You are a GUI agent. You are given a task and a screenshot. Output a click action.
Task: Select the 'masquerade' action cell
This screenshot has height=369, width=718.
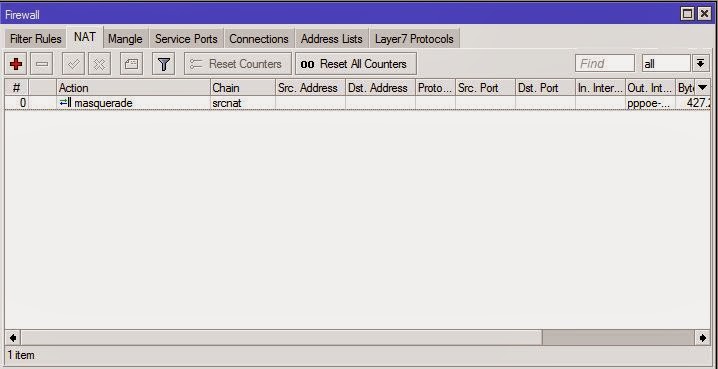(133, 103)
